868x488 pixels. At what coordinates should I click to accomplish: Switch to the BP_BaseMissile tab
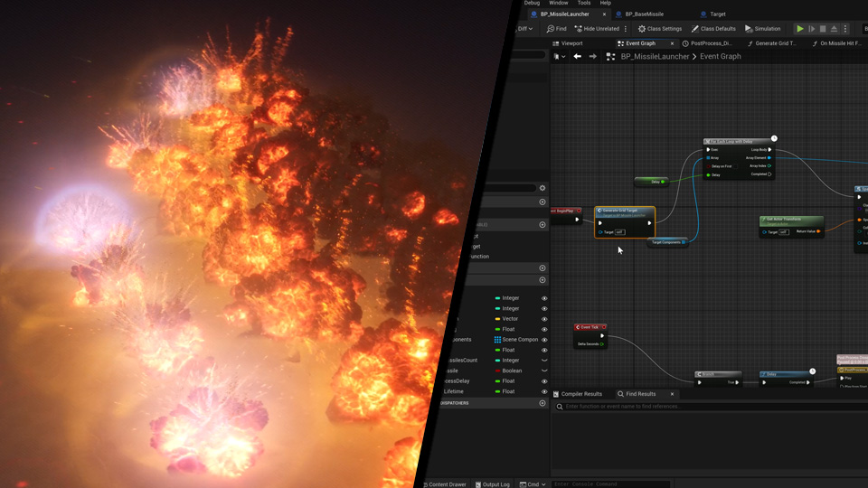click(x=644, y=14)
